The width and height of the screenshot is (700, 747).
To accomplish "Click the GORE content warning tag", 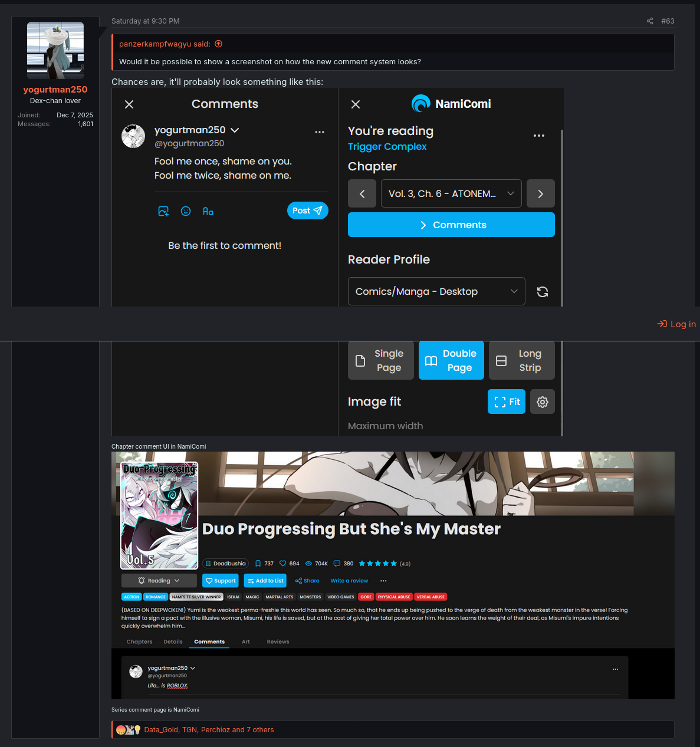I will point(366,597).
